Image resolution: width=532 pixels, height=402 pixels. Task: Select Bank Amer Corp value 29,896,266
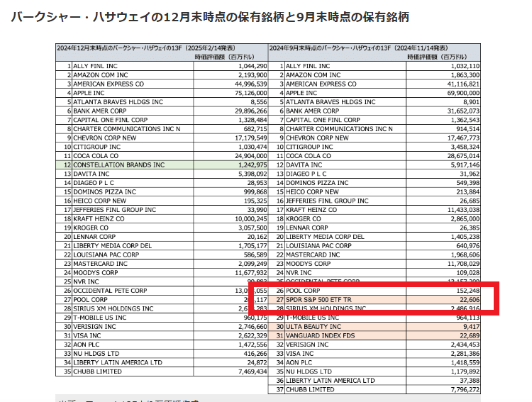[x=250, y=111]
